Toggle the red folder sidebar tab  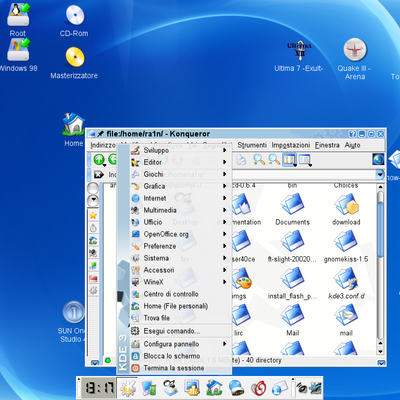coord(93,278)
